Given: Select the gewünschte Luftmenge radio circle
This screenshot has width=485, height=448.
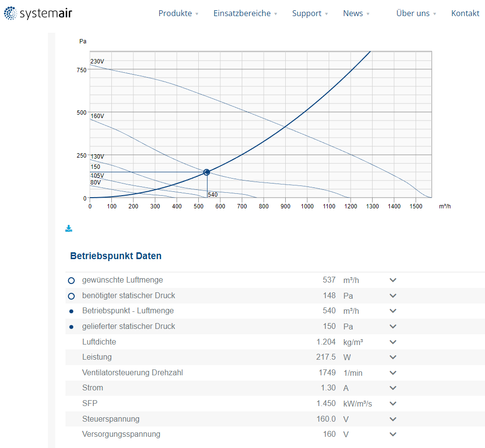Looking at the screenshot, I should pyautogui.click(x=71, y=281).
